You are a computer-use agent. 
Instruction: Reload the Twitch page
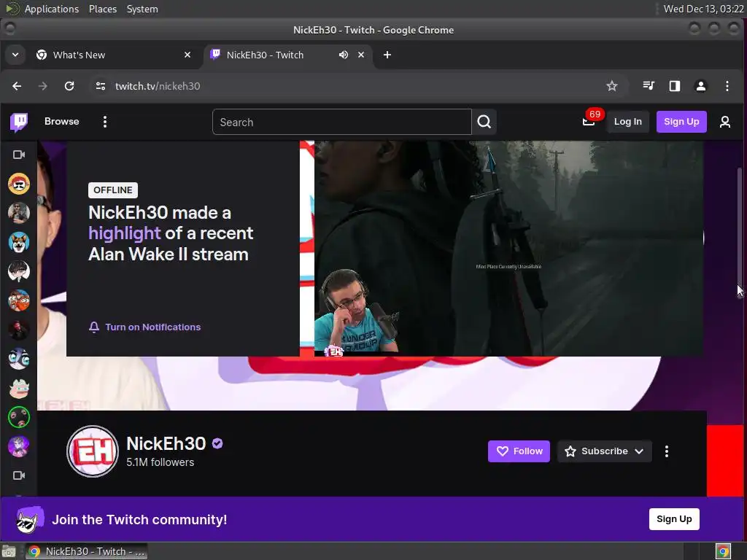(x=69, y=86)
